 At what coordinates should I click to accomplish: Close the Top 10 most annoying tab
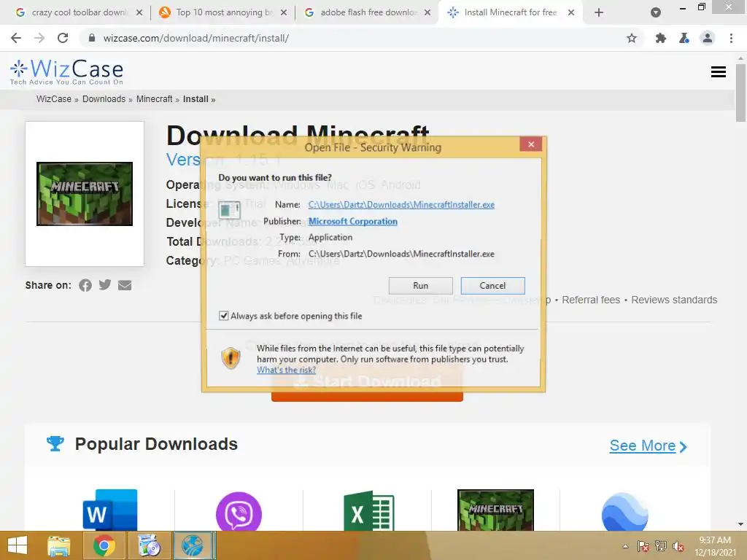(x=284, y=12)
